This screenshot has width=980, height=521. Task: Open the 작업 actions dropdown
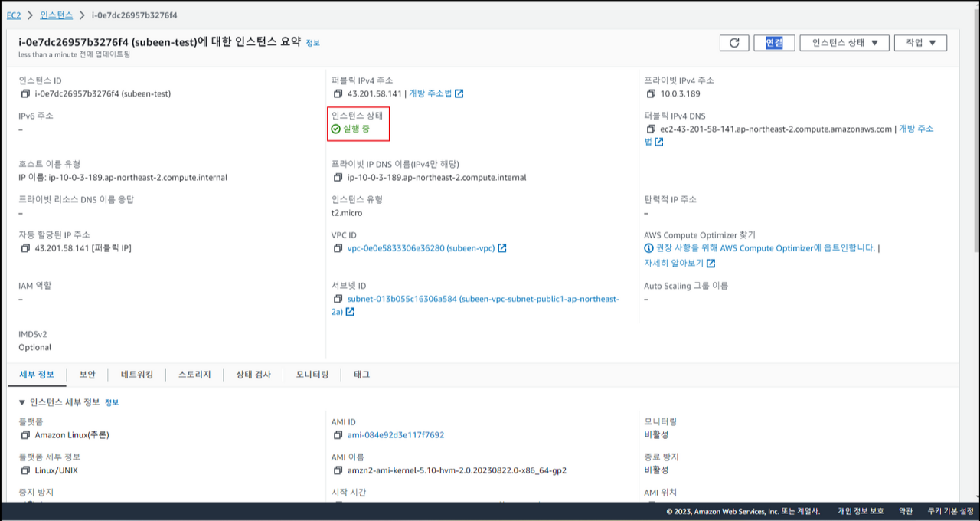[x=920, y=43]
